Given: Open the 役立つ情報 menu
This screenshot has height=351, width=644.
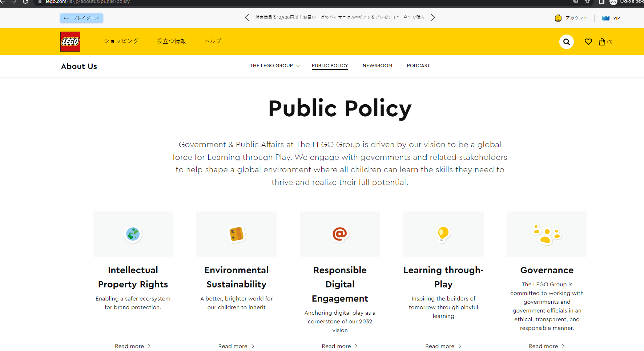Looking at the screenshot, I should point(172,41).
